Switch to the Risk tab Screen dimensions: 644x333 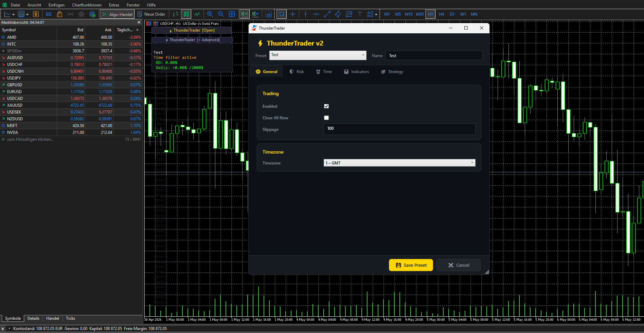pyautogui.click(x=297, y=72)
